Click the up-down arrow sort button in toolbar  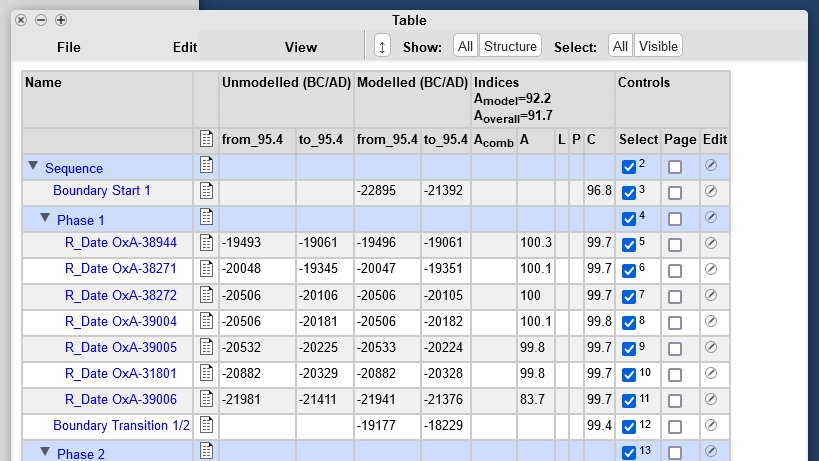[x=382, y=46]
